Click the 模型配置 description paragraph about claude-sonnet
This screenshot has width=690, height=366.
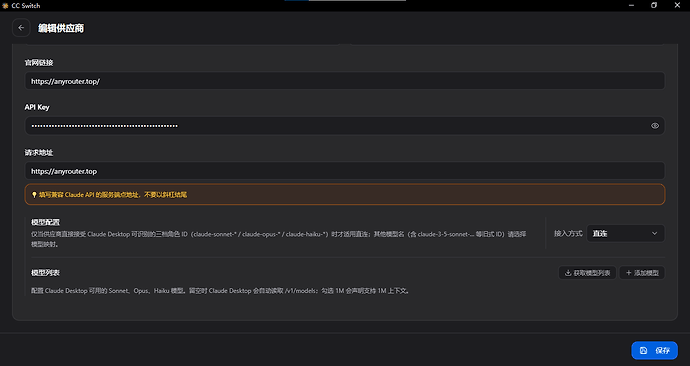click(279, 239)
